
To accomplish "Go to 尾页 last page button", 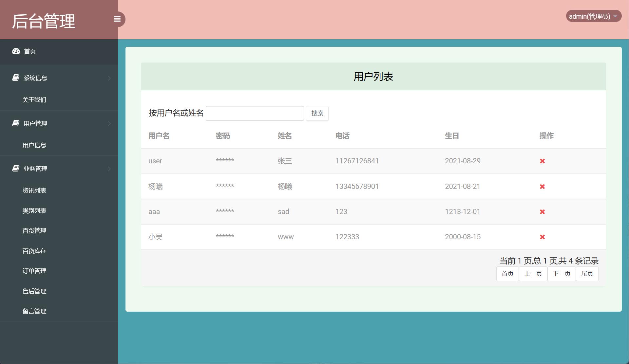I will coord(587,274).
